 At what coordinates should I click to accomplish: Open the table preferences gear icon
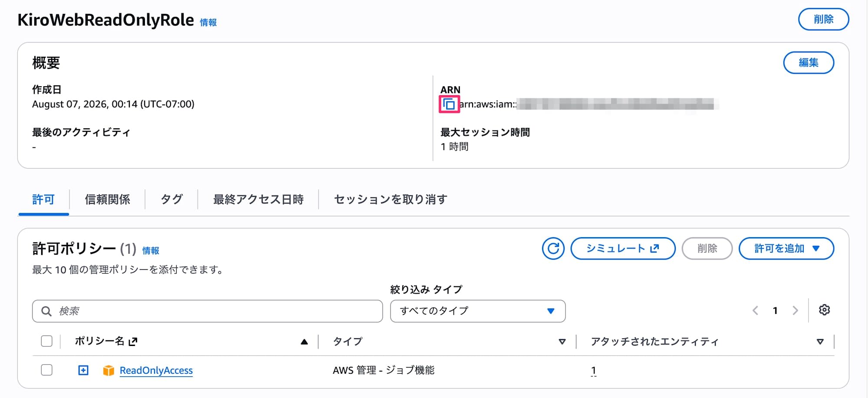coord(824,310)
